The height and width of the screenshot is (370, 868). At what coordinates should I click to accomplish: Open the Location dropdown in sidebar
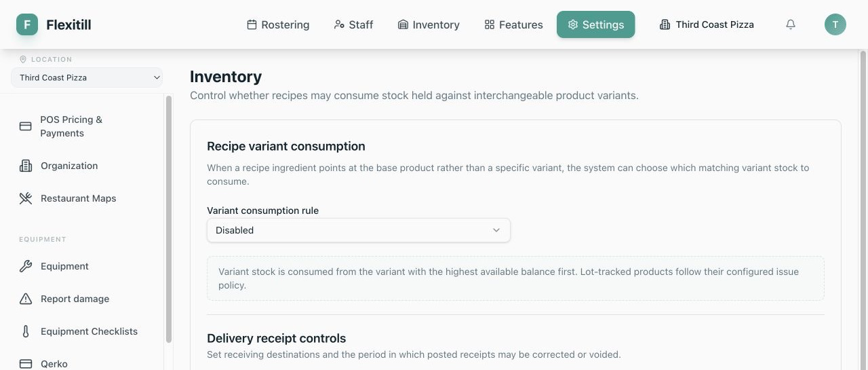(x=87, y=77)
